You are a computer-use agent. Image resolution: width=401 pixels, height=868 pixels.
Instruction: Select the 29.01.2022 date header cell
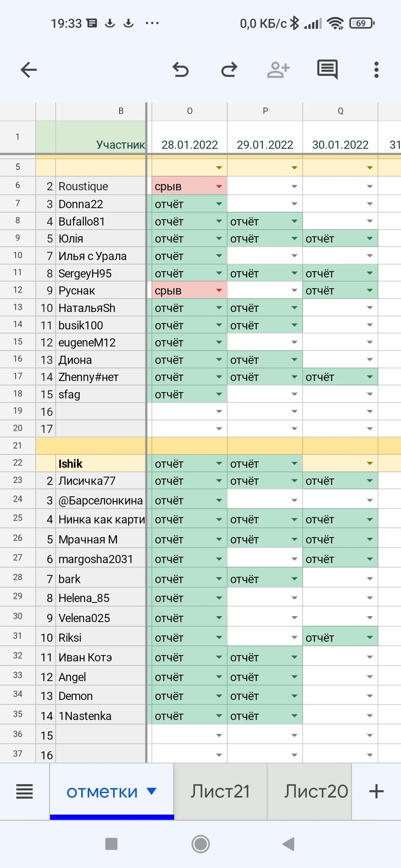click(x=265, y=144)
